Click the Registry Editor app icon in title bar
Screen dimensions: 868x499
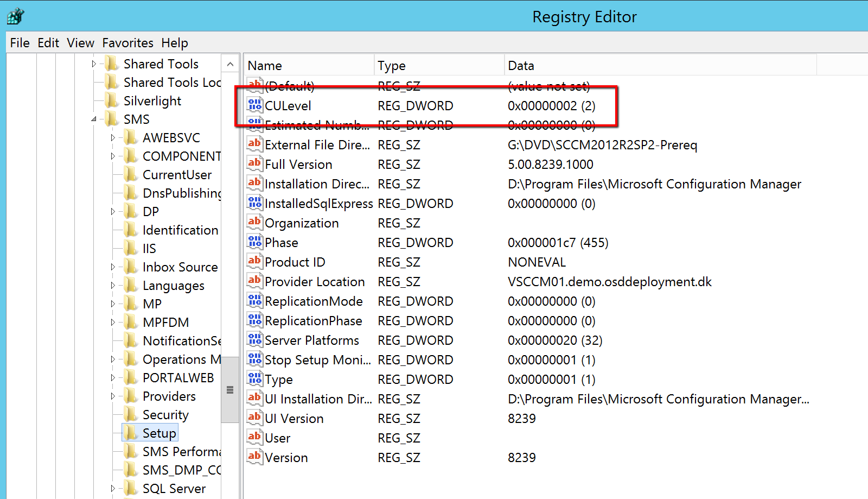pos(15,16)
